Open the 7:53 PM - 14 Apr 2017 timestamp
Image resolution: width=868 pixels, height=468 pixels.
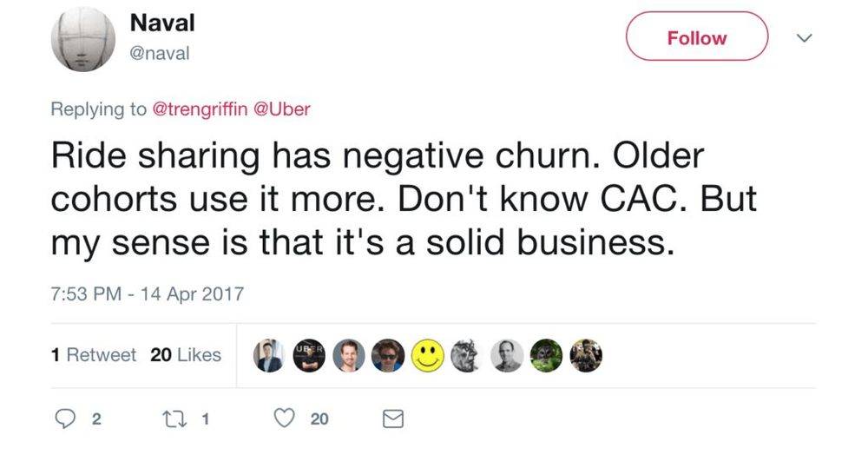148,293
